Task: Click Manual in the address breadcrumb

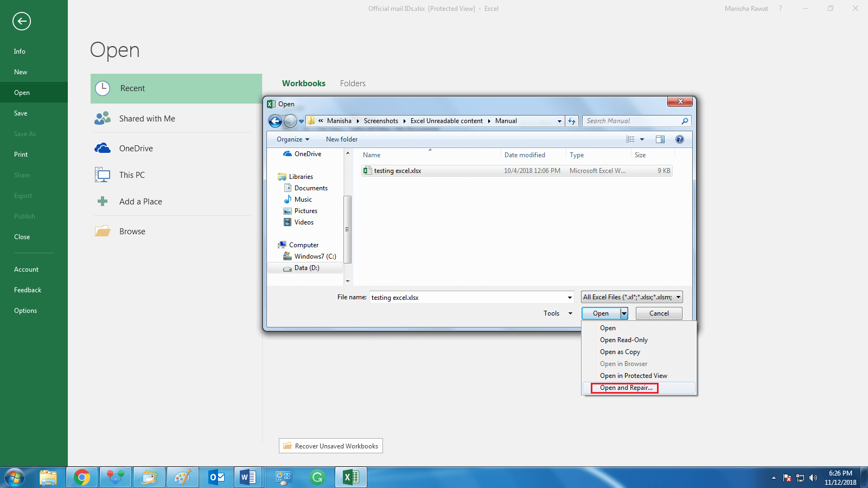Action: pyautogui.click(x=506, y=121)
